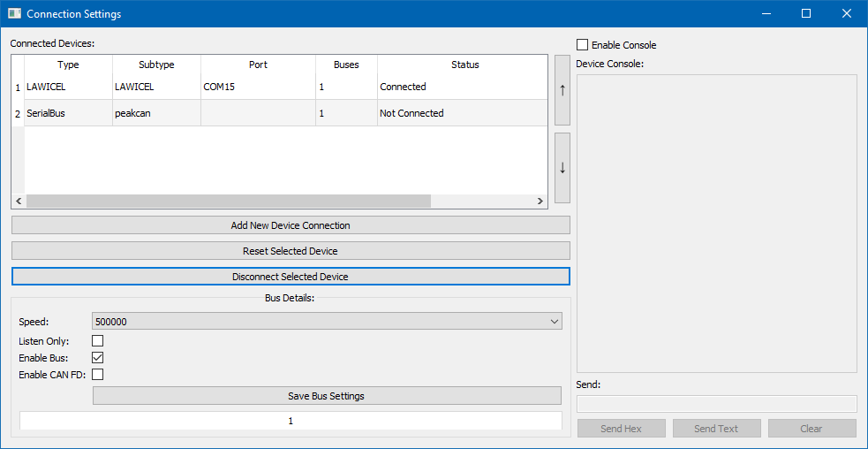Select bus 1 tab under bus details
The height and width of the screenshot is (449, 868).
click(291, 421)
